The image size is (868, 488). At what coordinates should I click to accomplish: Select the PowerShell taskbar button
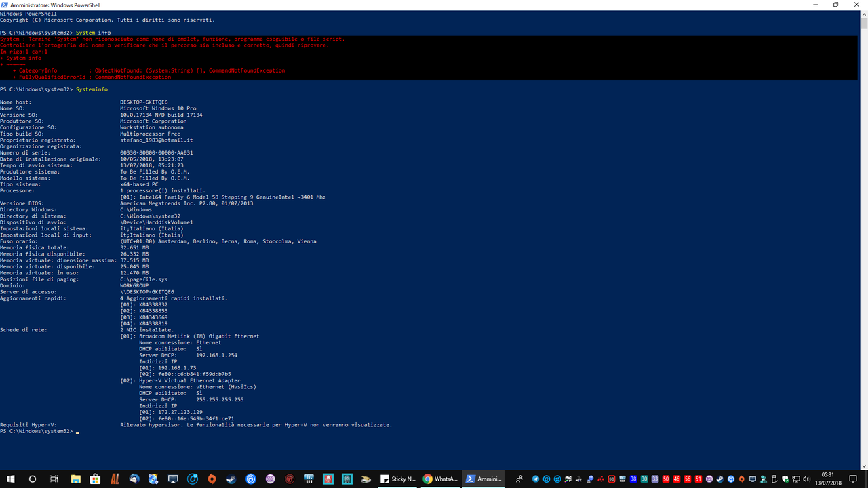(x=484, y=479)
